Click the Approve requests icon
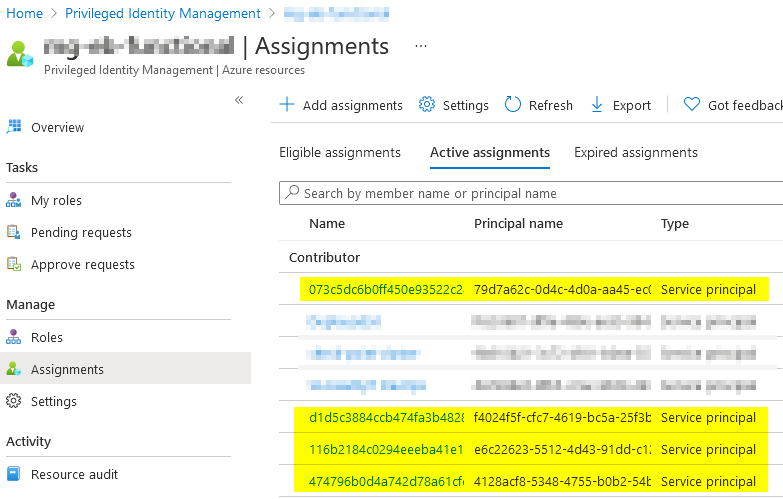Screen dimensions: 783x499 pos(13,264)
